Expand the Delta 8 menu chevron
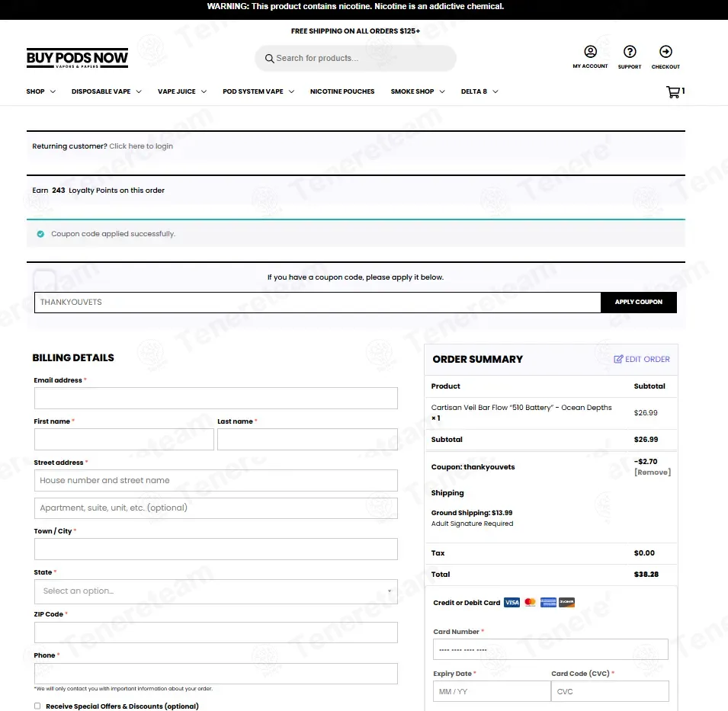The image size is (728, 711). tap(495, 92)
